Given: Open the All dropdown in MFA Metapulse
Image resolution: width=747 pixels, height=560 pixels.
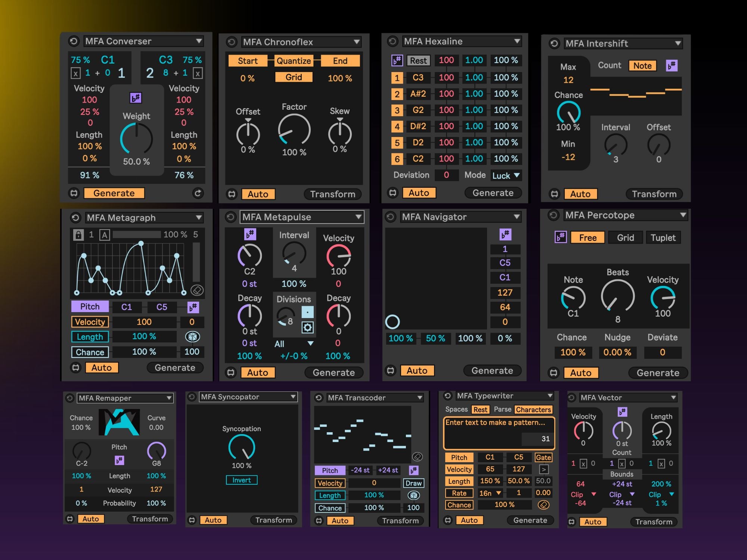Looking at the screenshot, I should [294, 344].
